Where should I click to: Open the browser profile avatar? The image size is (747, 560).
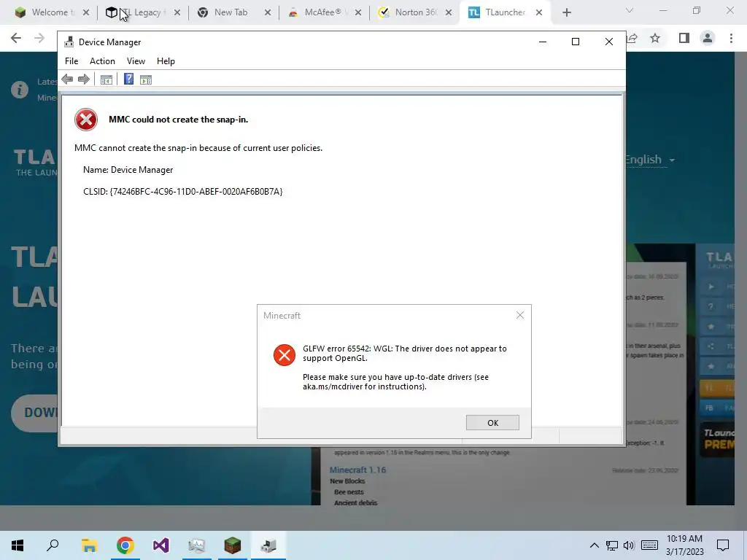(708, 38)
